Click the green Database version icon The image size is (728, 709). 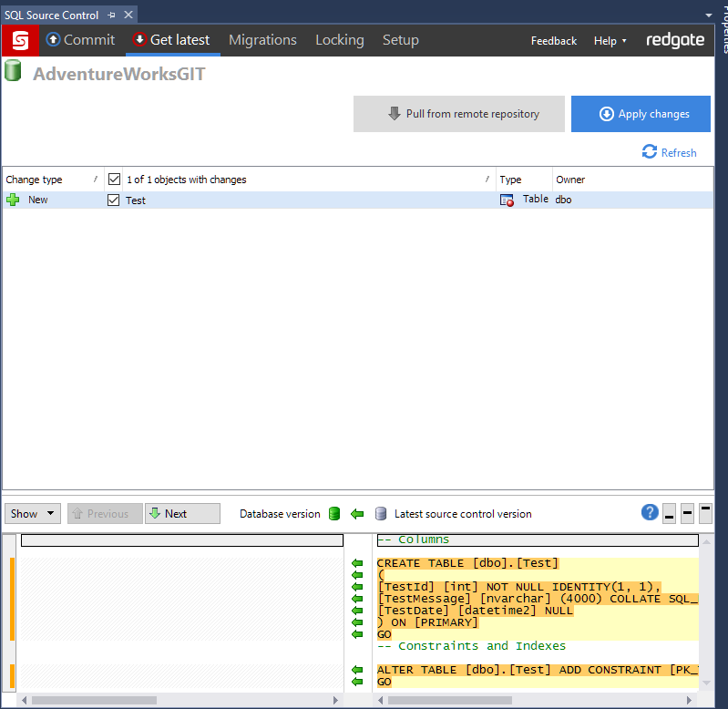point(334,514)
